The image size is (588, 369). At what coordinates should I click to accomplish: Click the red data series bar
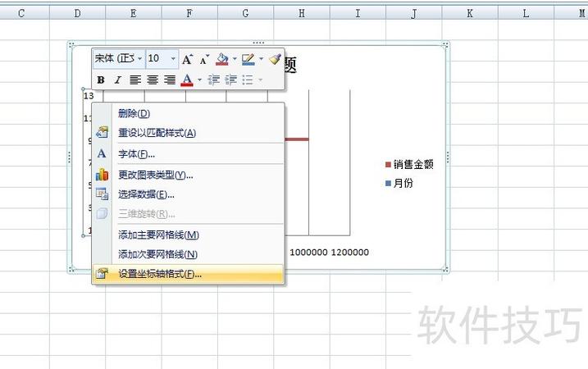[x=297, y=139]
